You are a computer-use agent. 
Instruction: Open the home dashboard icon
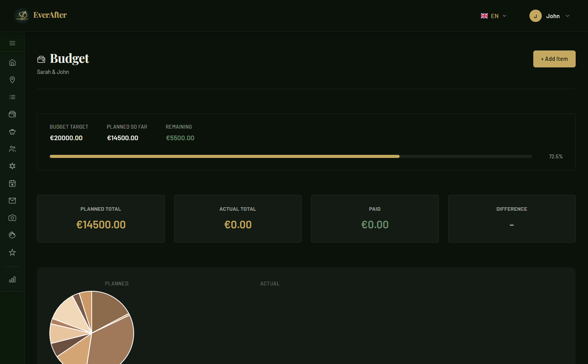tap(12, 62)
